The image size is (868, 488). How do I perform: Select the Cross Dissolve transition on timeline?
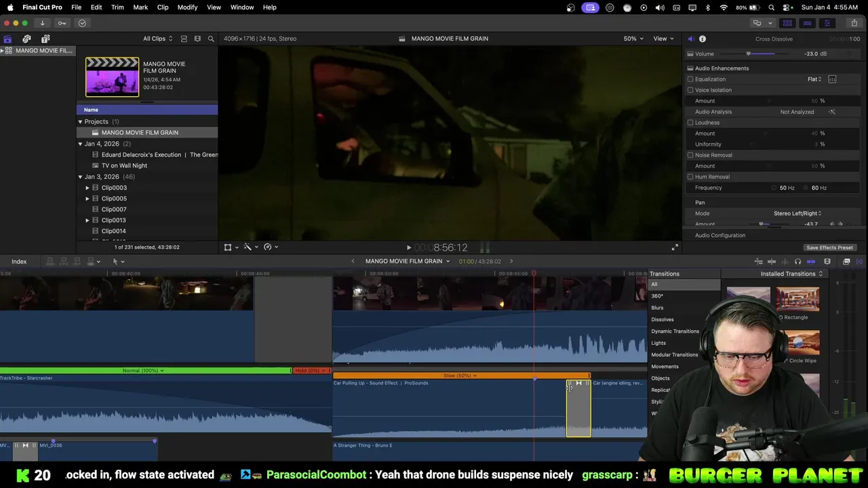pyautogui.click(x=578, y=408)
